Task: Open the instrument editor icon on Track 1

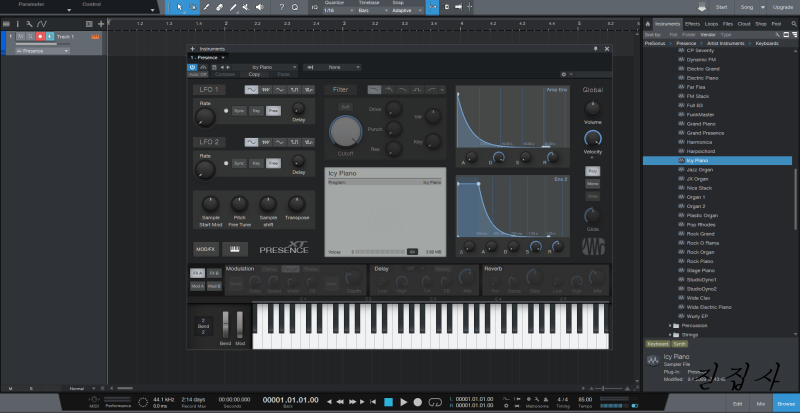Action: [95, 36]
